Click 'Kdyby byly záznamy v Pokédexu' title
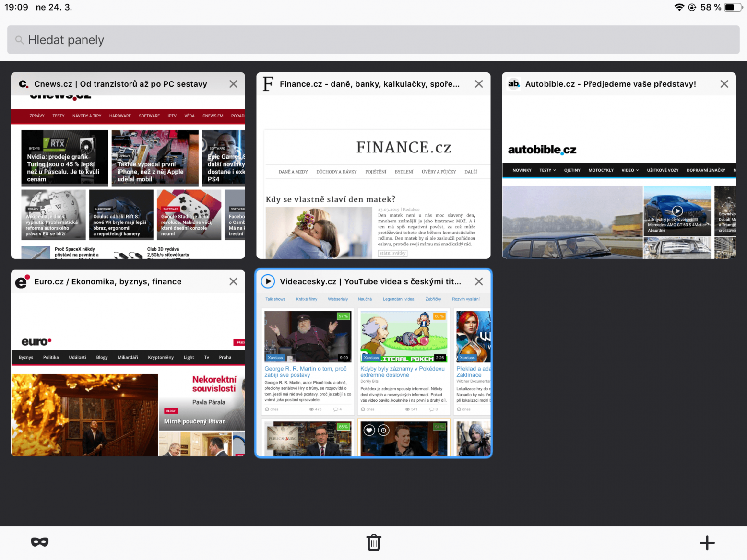 (x=403, y=372)
